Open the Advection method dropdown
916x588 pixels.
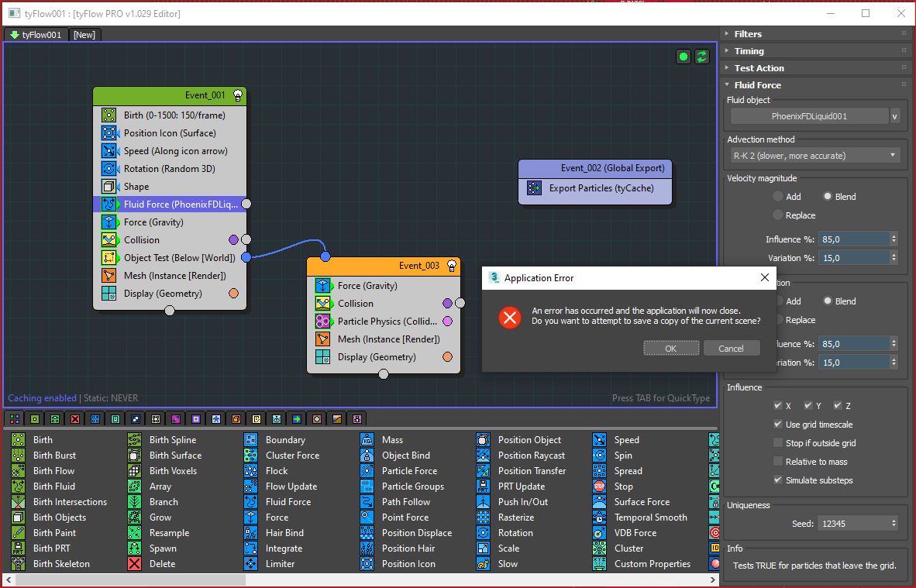click(x=814, y=156)
